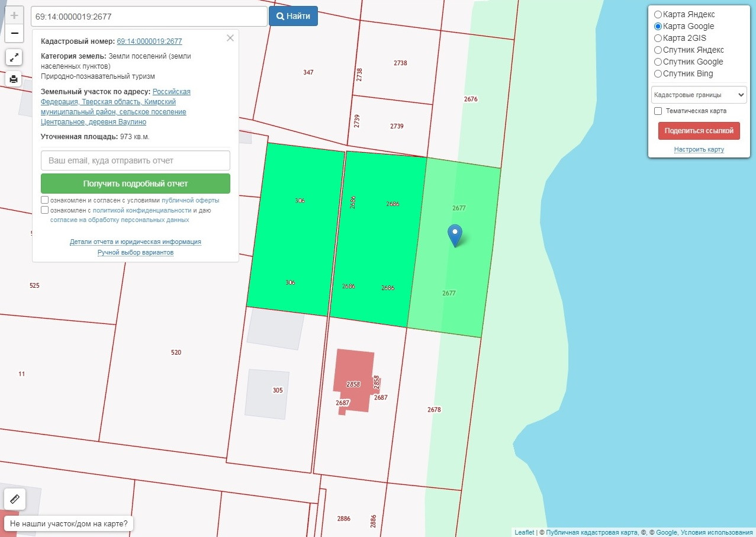
Task: Enable the Тематическая карта checkbox
Action: click(658, 111)
